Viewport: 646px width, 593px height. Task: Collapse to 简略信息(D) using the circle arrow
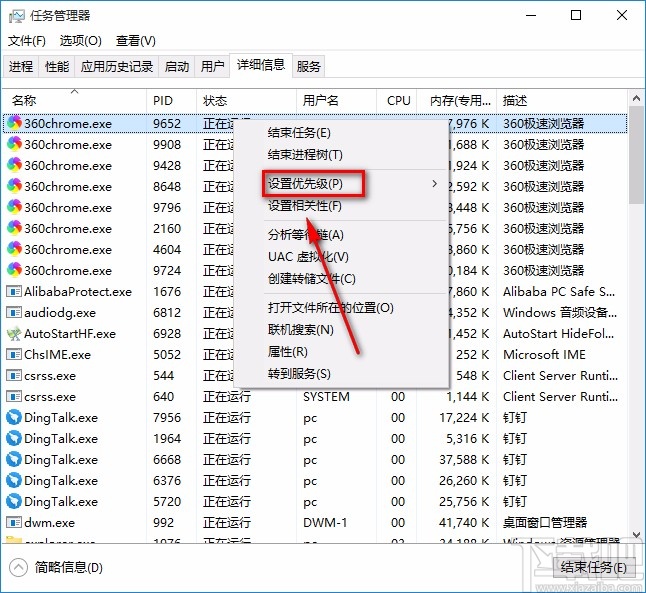click(18, 567)
